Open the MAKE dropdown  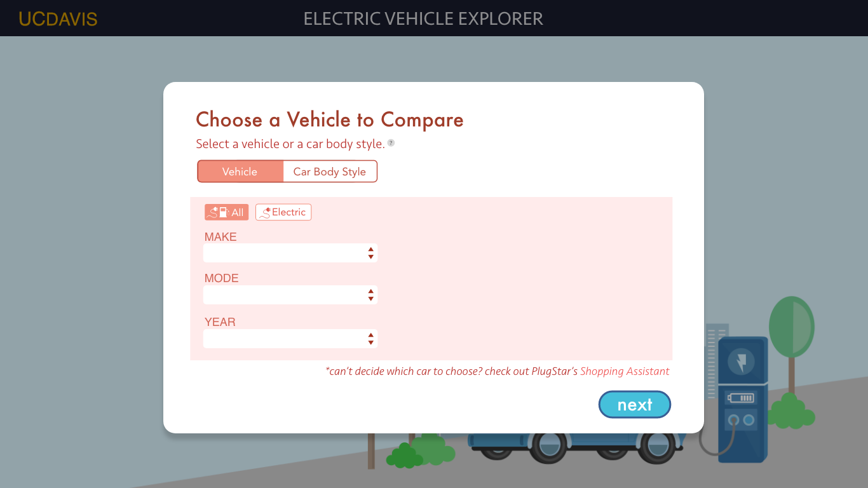click(290, 253)
